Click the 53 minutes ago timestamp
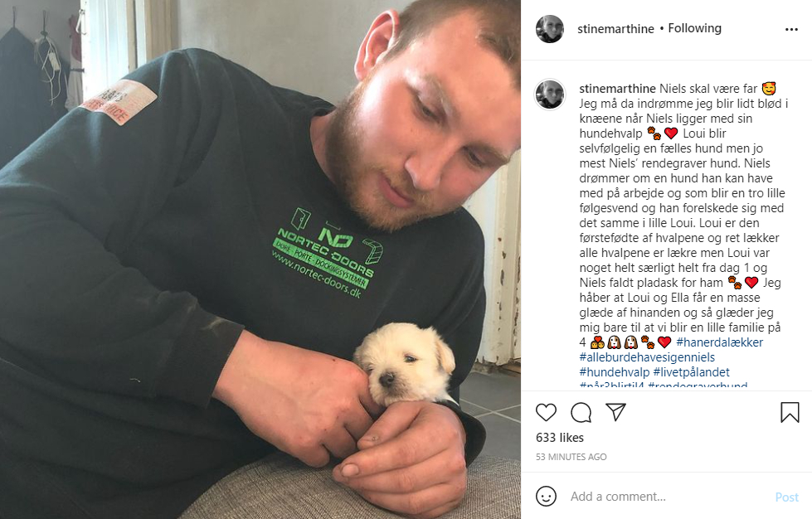The width and height of the screenshot is (812, 519). 571,457
